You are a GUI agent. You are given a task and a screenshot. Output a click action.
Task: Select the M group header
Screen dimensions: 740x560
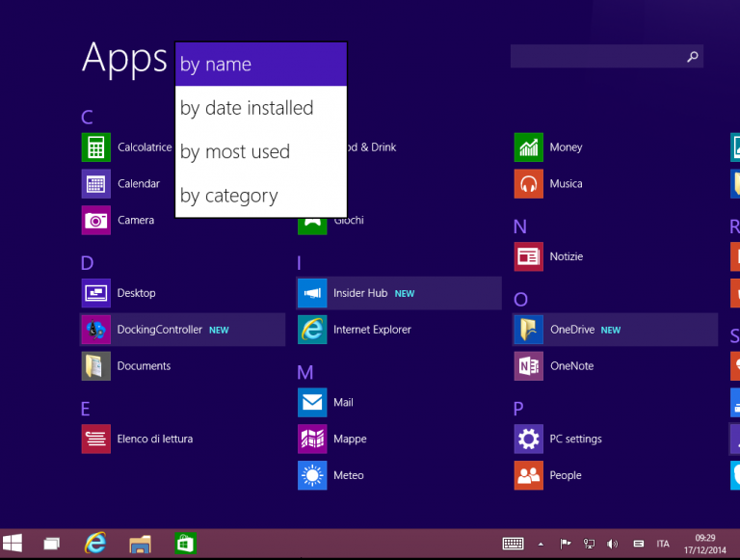(305, 373)
